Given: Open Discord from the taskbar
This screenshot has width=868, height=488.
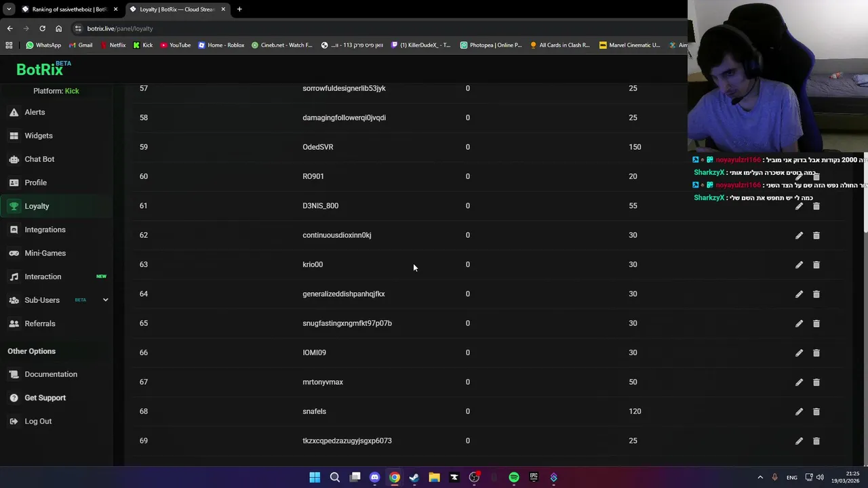Looking at the screenshot, I should point(374,478).
